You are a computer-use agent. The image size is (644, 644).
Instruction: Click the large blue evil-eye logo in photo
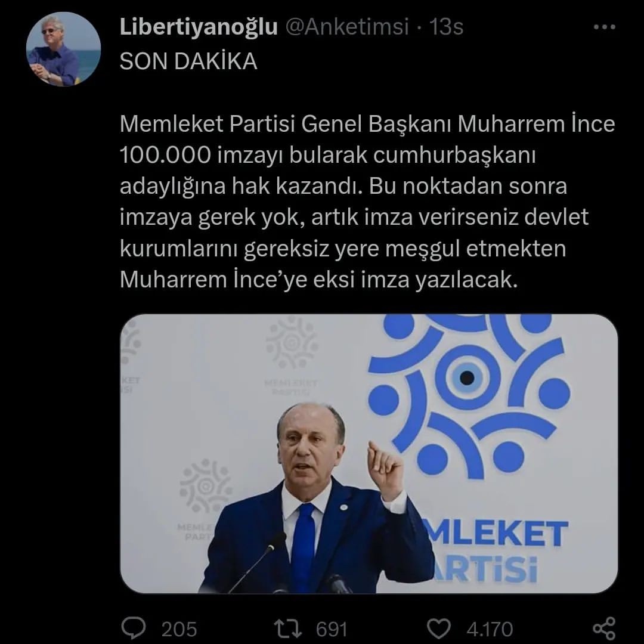(469, 394)
